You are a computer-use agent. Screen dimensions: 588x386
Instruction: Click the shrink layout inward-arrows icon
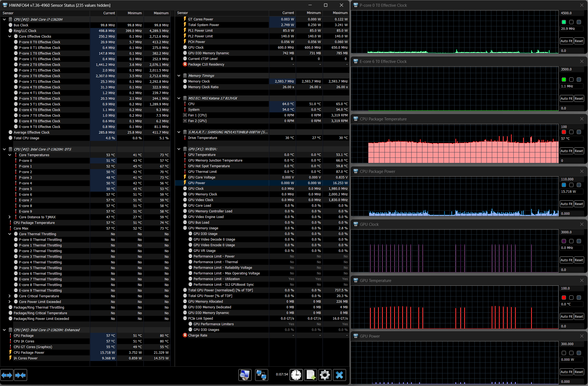20,375
